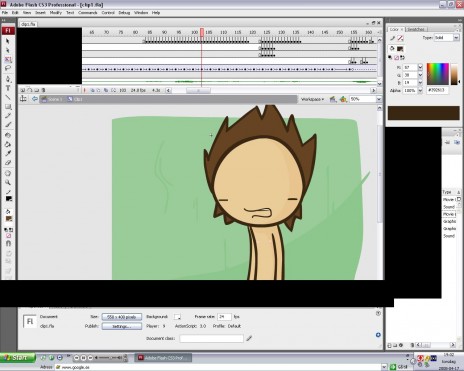The width and height of the screenshot is (464, 371).
Task: Click the Edit Symbols icon in edit bar
Action: [343, 99]
